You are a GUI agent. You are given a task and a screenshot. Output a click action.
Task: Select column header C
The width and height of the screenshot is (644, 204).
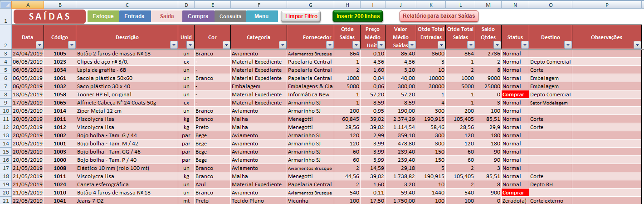coord(127,4)
